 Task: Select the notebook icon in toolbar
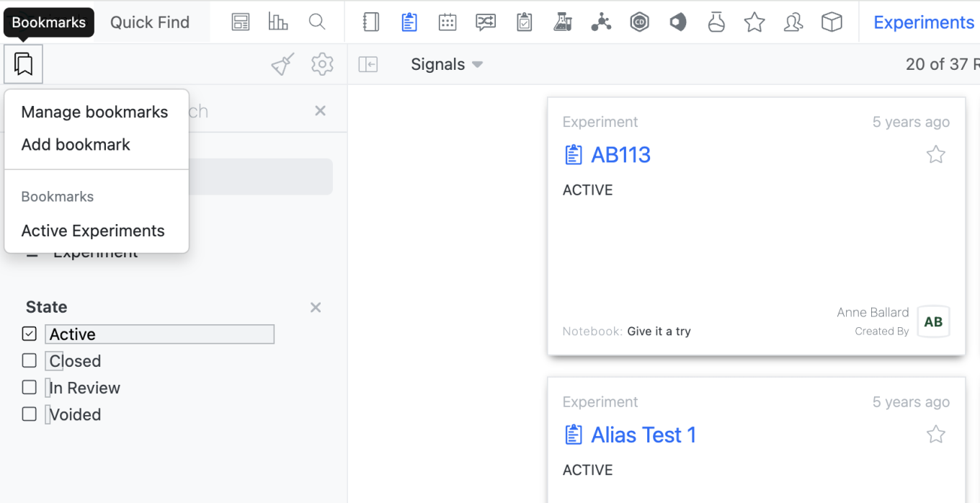(x=371, y=22)
